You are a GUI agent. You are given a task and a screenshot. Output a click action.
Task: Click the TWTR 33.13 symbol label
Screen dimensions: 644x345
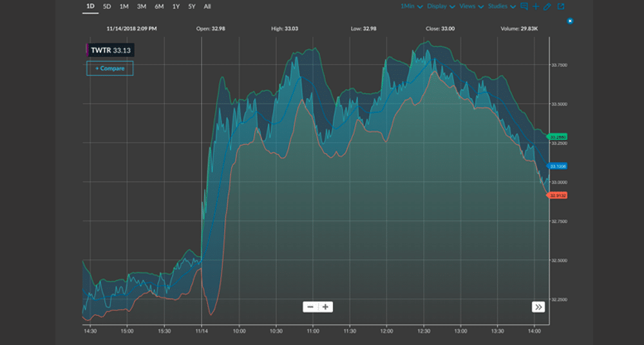[x=110, y=50]
